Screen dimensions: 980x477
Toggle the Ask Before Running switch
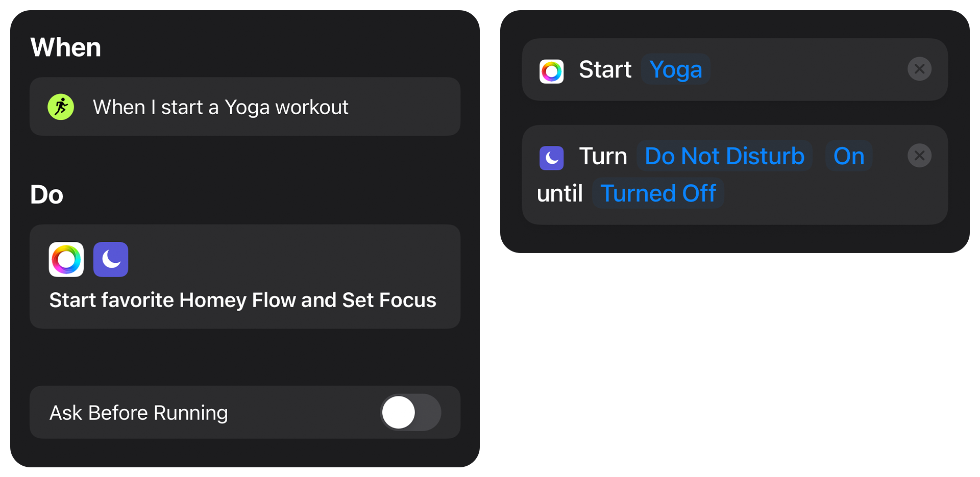pos(411,412)
